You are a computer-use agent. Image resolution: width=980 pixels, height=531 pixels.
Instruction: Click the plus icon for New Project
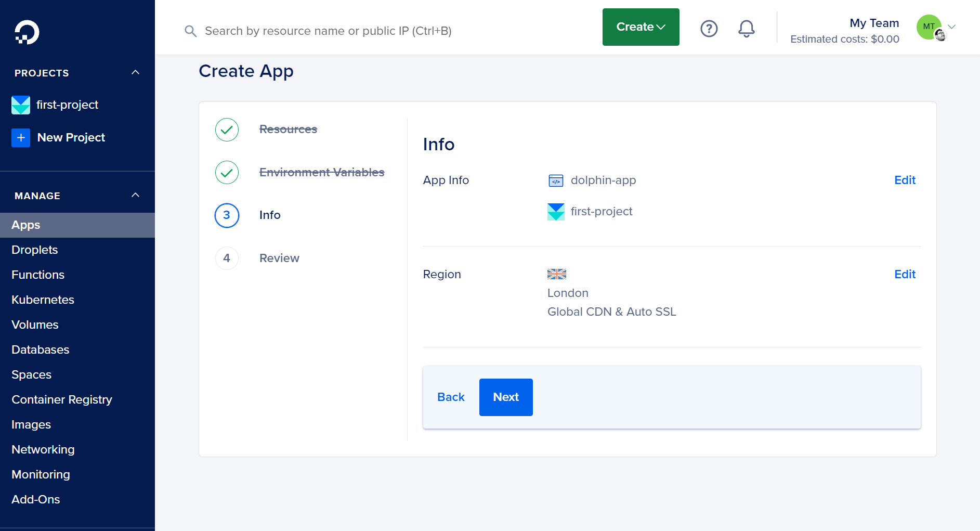(21, 138)
